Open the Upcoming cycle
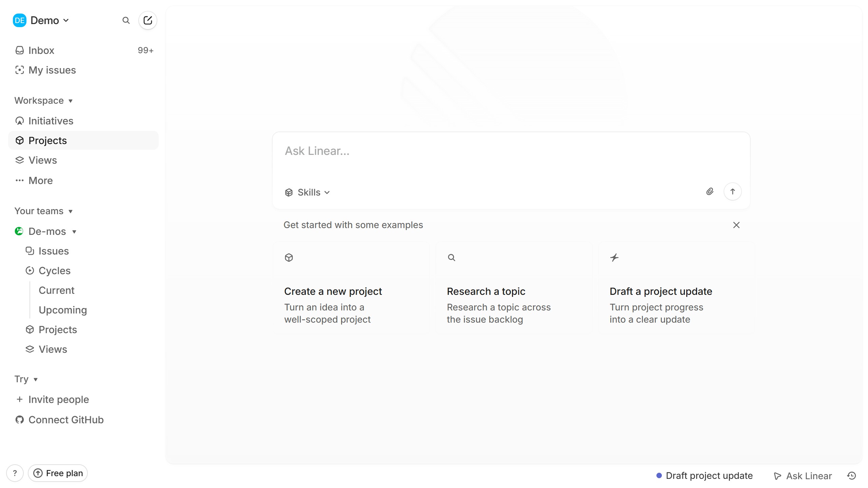The height and width of the screenshot is (488, 868). [x=63, y=310]
